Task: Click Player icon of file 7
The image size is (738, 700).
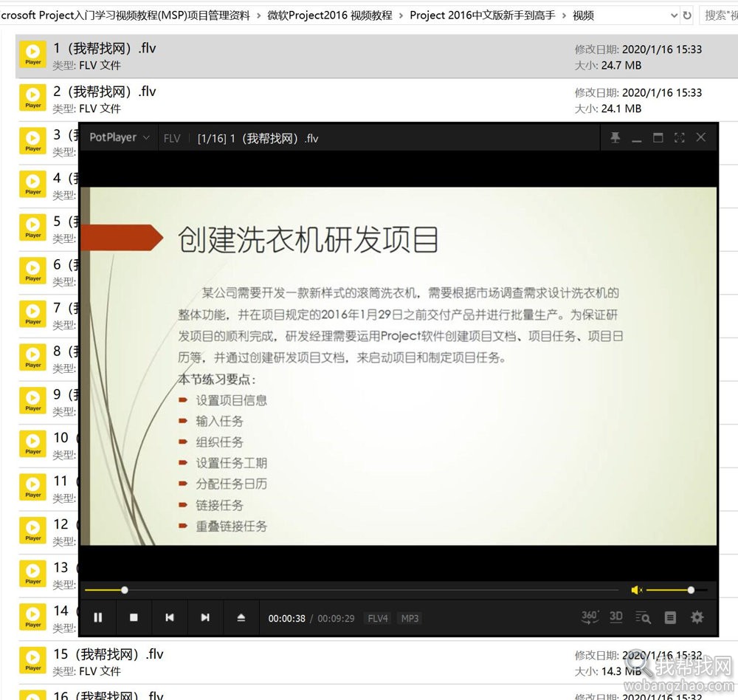Action: pyautogui.click(x=33, y=315)
